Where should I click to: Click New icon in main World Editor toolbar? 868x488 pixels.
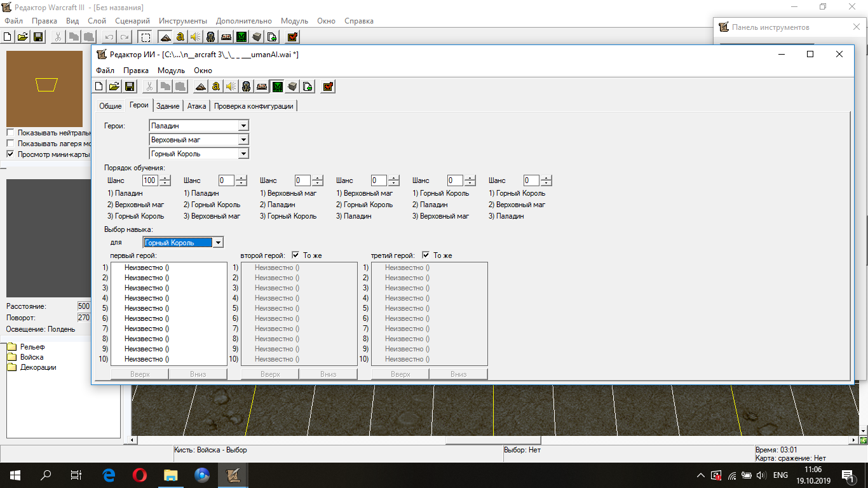click(9, 37)
